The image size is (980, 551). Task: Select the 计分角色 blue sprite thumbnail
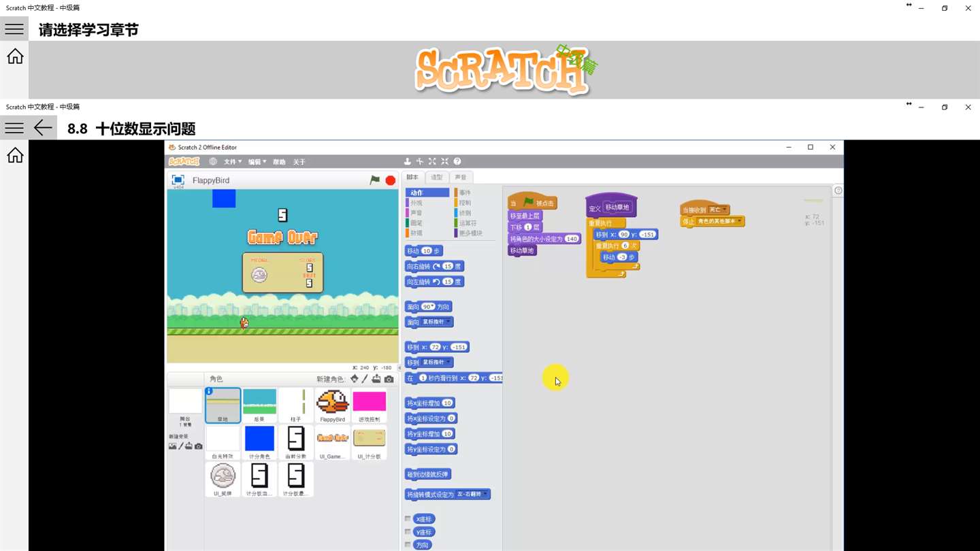259,442
